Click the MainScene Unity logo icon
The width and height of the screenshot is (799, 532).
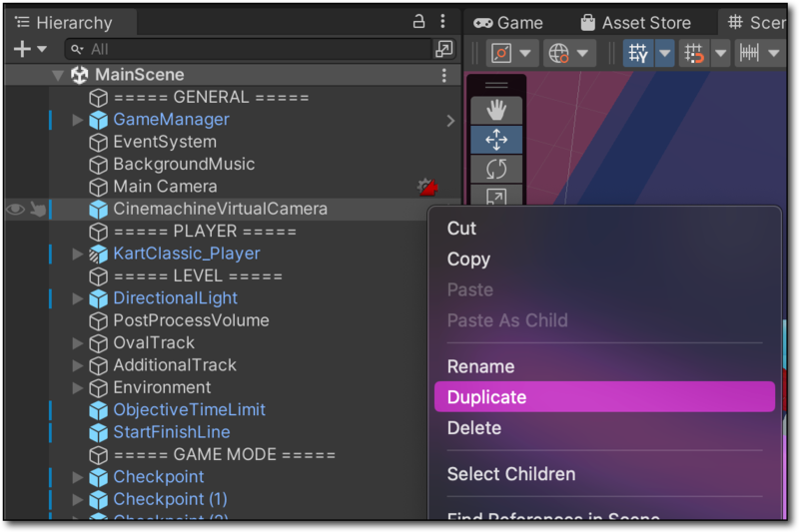(80, 75)
